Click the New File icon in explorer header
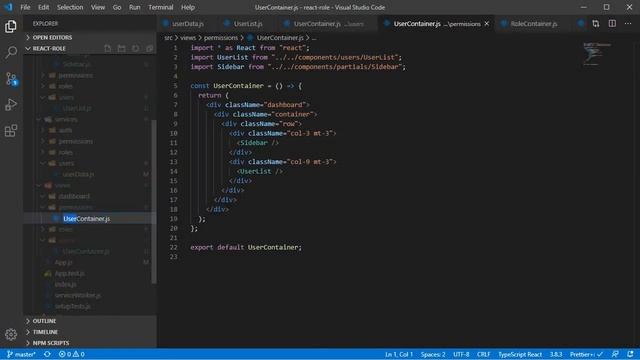Image resolution: width=640 pixels, height=360 pixels. tap(108, 49)
